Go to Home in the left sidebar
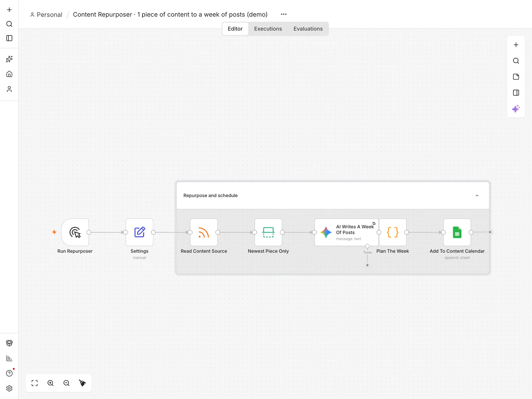532x399 pixels. click(9, 74)
